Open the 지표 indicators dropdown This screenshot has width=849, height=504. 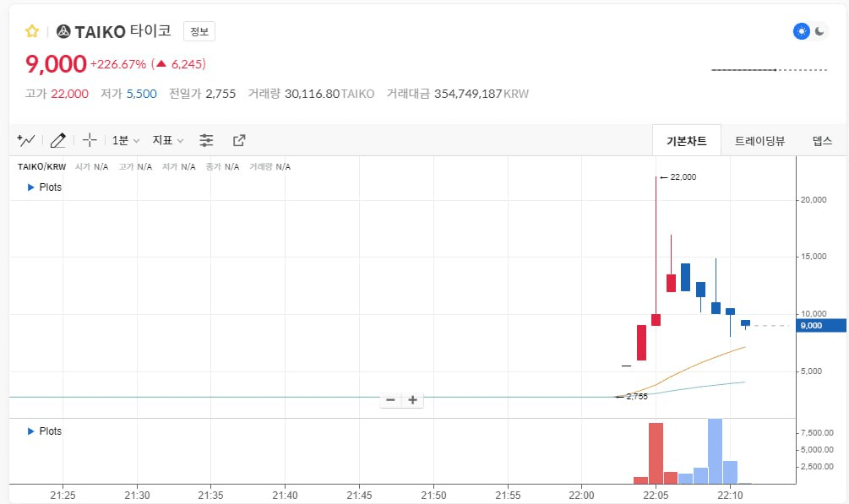(167, 140)
